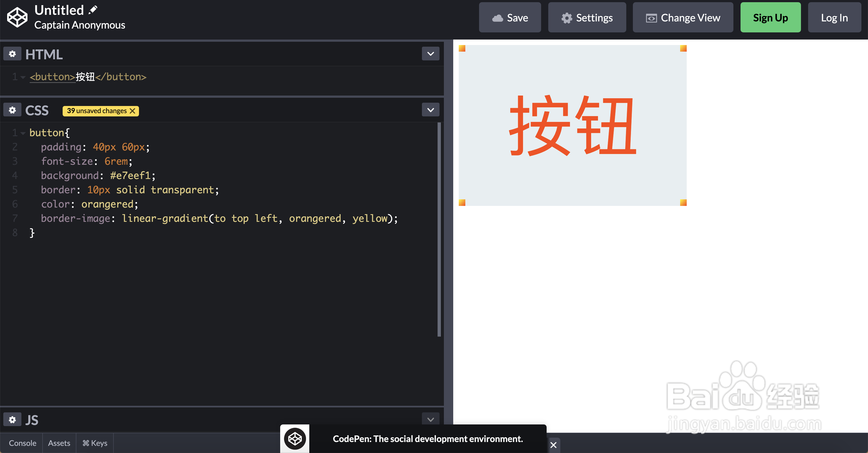The height and width of the screenshot is (453, 868).
Task: Click the cloud icon on the Save button
Action: click(498, 18)
